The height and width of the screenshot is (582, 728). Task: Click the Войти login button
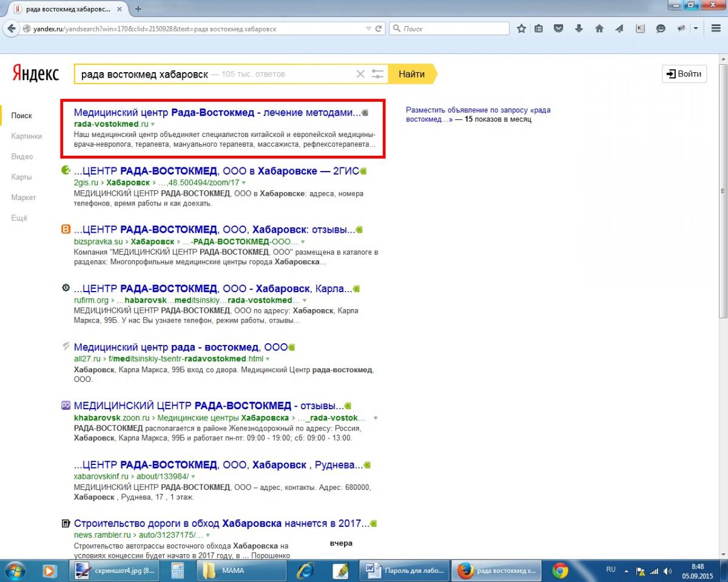tap(684, 74)
